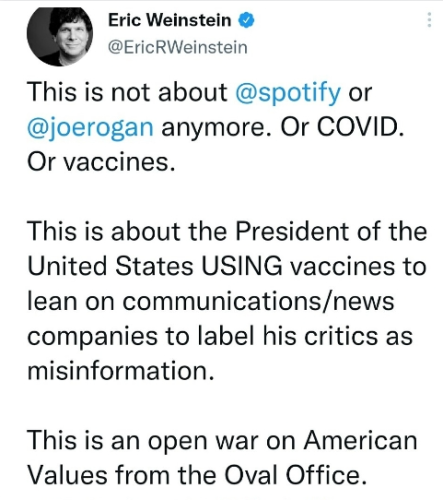Click the blue verified checkmark badge

246,20
